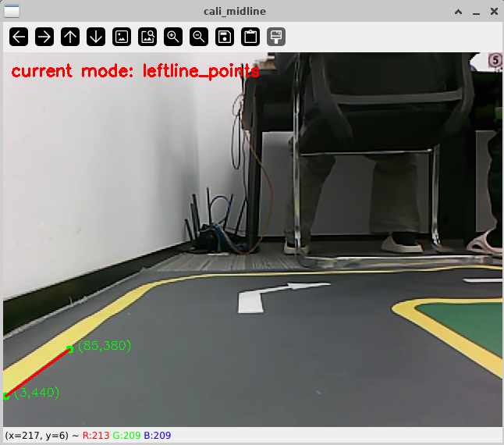Copy the image to clipboard
Screen dimensions: 504x445
pos(250,37)
